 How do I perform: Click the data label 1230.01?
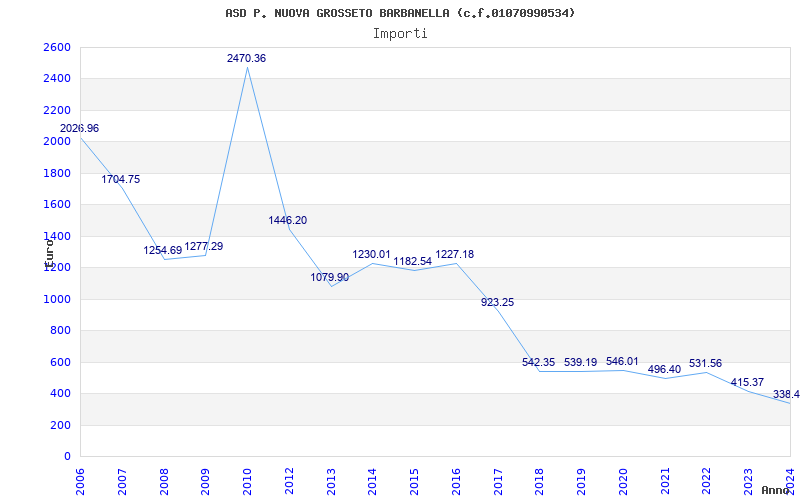(x=371, y=254)
